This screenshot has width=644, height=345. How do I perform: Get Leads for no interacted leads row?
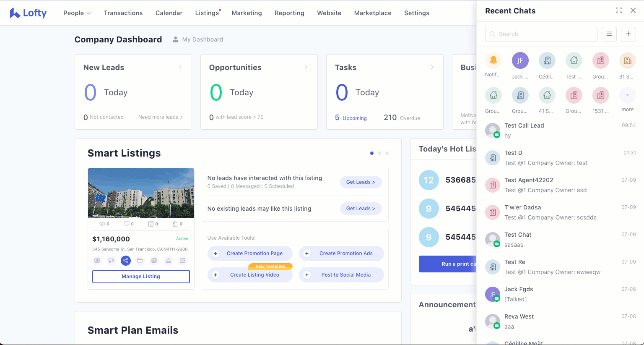[361, 182]
